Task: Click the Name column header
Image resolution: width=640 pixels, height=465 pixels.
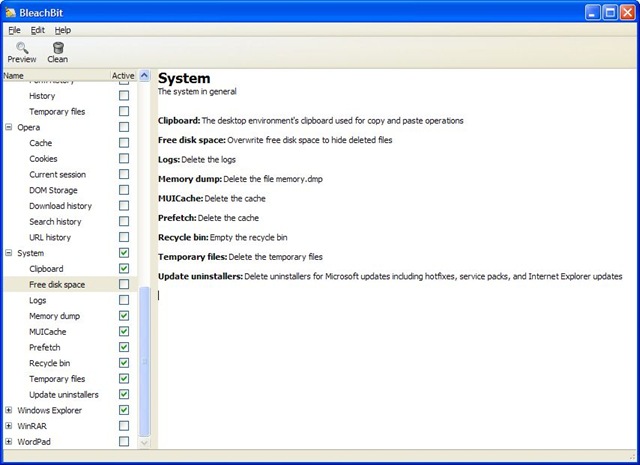Action: pos(56,76)
